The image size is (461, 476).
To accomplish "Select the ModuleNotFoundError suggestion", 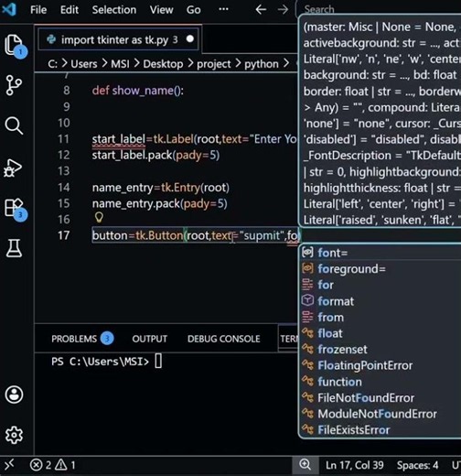I will pyautogui.click(x=380, y=414).
